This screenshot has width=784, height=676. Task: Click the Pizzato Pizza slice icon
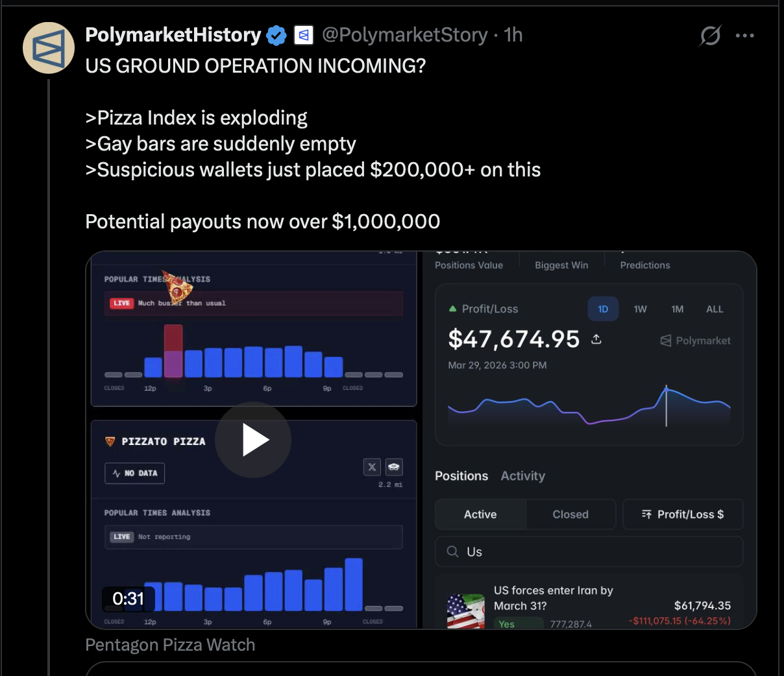point(110,441)
